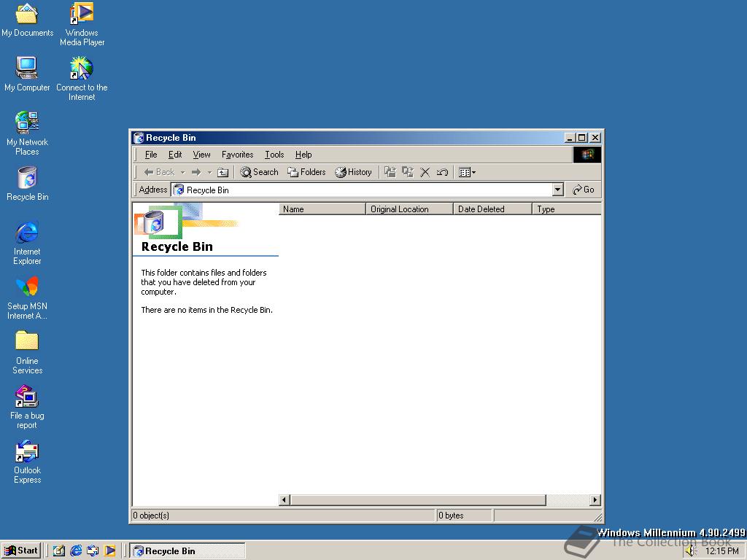Open the Online Services folder
The width and height of the screenshot is (747, 560).
pos(27,352)
